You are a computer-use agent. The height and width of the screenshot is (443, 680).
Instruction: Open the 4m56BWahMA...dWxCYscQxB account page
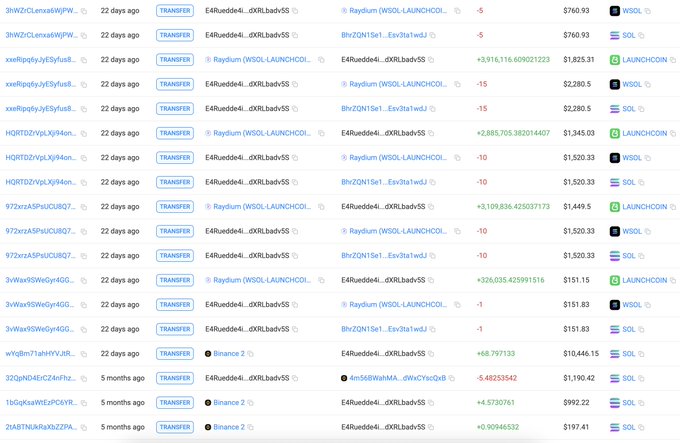pos(397,378)
